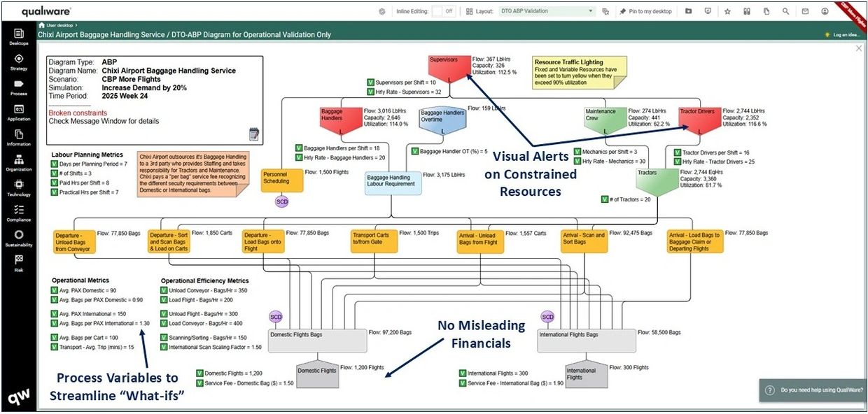Open the mail envelope icon
This screenshot has width=868, height=414.
pos(806,12)
